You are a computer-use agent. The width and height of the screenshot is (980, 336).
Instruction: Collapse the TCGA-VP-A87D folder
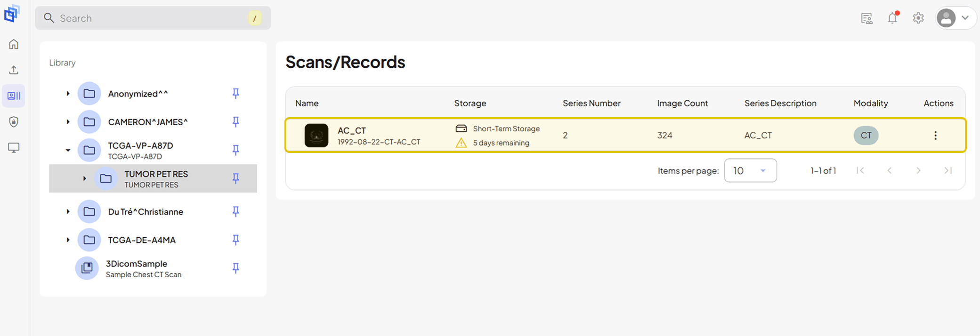pyautogui.click(x=68, y=150)
